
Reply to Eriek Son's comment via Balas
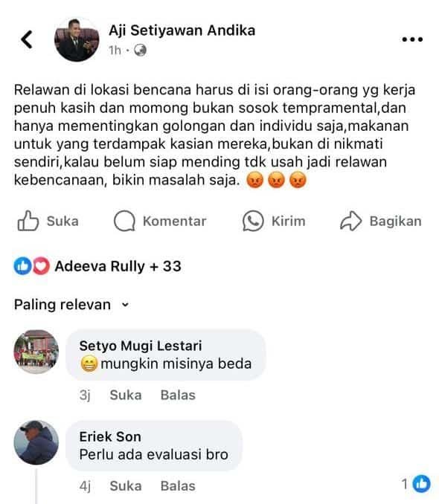178,486
